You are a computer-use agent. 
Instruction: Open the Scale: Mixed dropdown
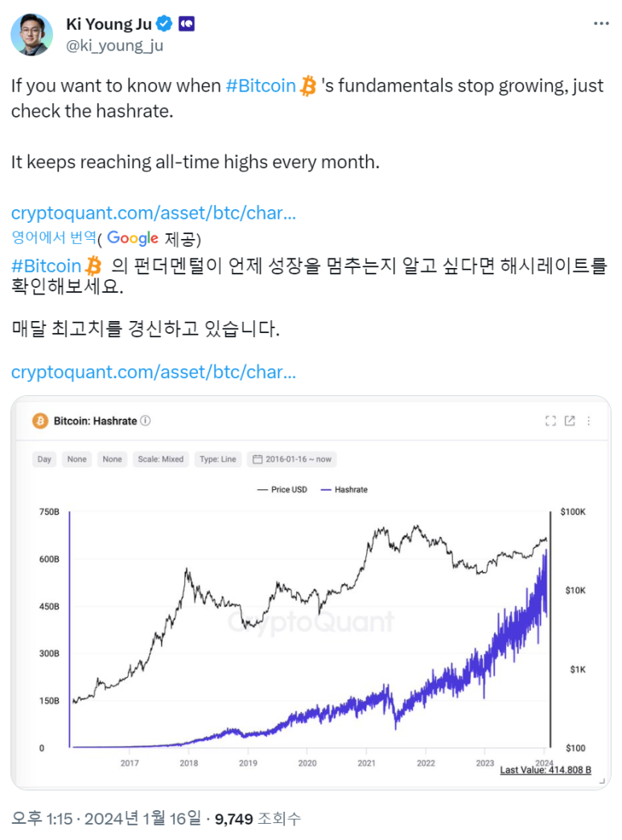coord(161,459)
